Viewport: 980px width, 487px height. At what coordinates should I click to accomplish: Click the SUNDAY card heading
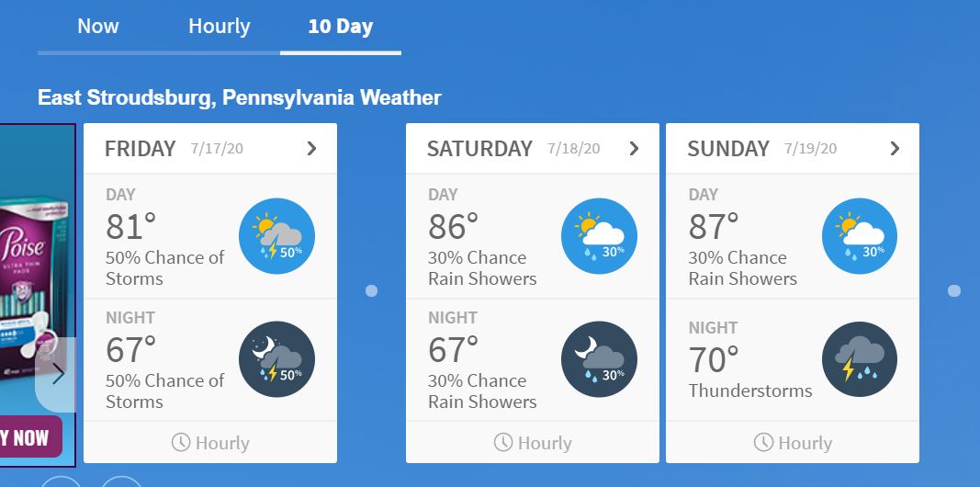(x=728, y=149)
